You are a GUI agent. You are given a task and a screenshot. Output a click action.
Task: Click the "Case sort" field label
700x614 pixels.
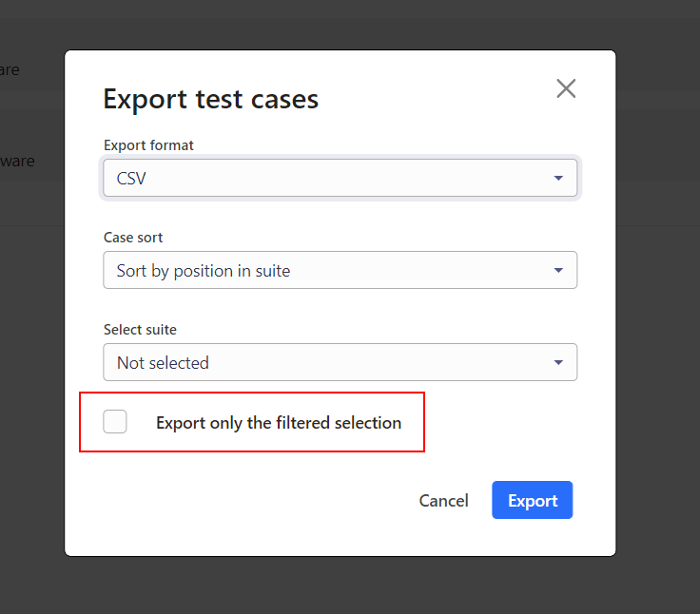[133, 238]
